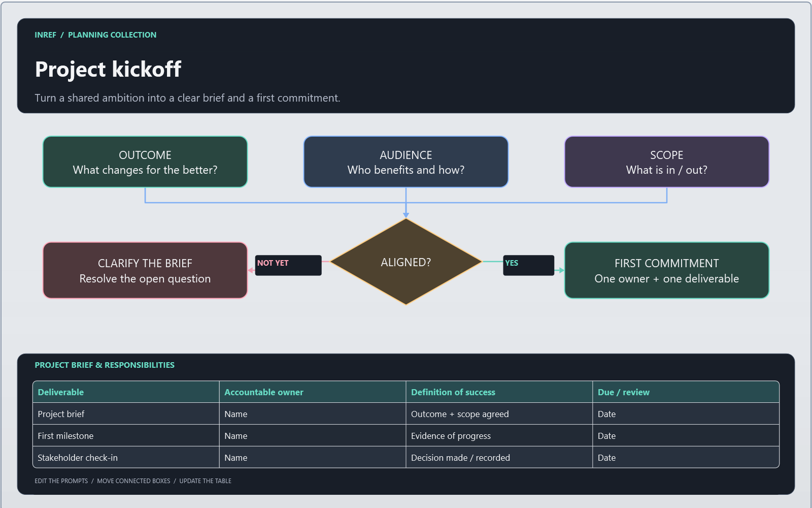Select the OUTCOME box
This screenshot has width=812, height=508.
point(145,162)
